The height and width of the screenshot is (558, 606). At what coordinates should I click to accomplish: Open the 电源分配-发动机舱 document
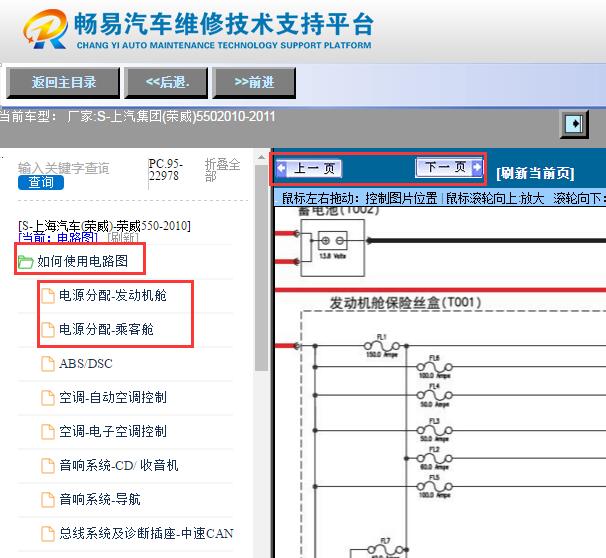click(112, 296)
